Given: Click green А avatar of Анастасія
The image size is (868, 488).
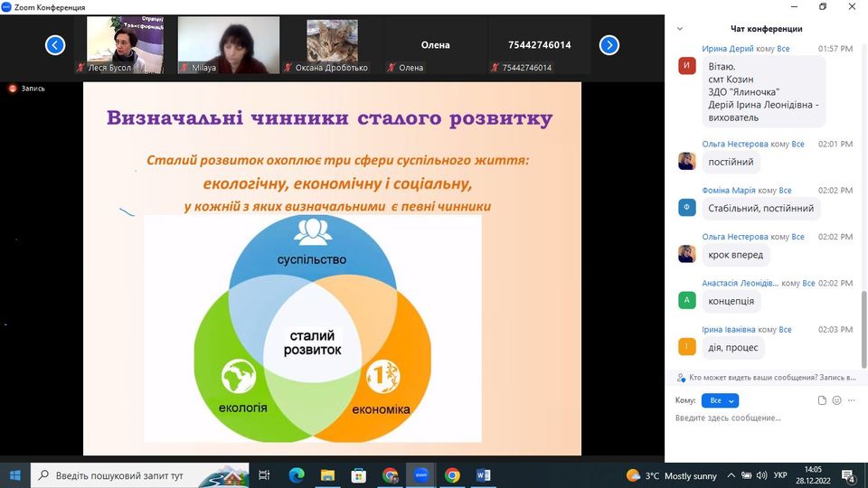Looking at the screenshot, I should click(687, 300).
